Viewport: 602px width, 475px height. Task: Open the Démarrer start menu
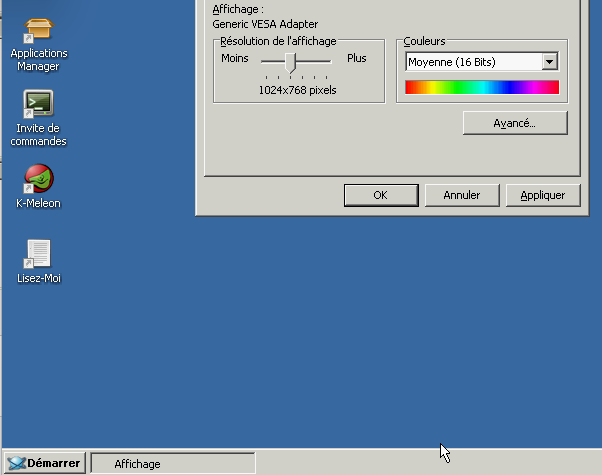pyautogui.click(x=45, y=463)
